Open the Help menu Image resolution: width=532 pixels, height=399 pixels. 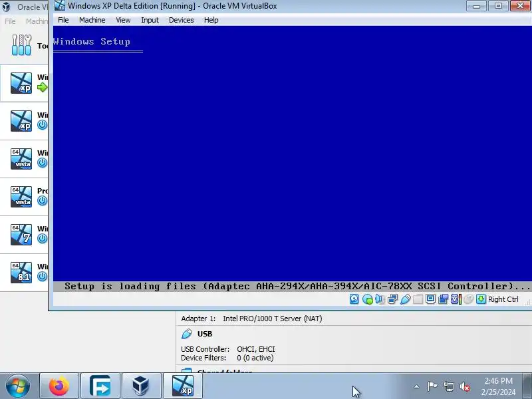click(211, 20)
